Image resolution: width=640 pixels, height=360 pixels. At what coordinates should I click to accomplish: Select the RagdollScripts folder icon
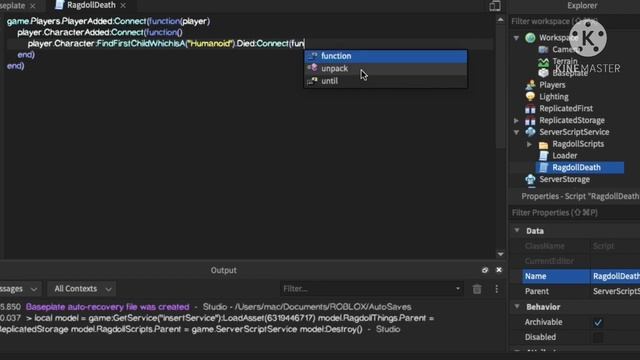pos(543,144)
